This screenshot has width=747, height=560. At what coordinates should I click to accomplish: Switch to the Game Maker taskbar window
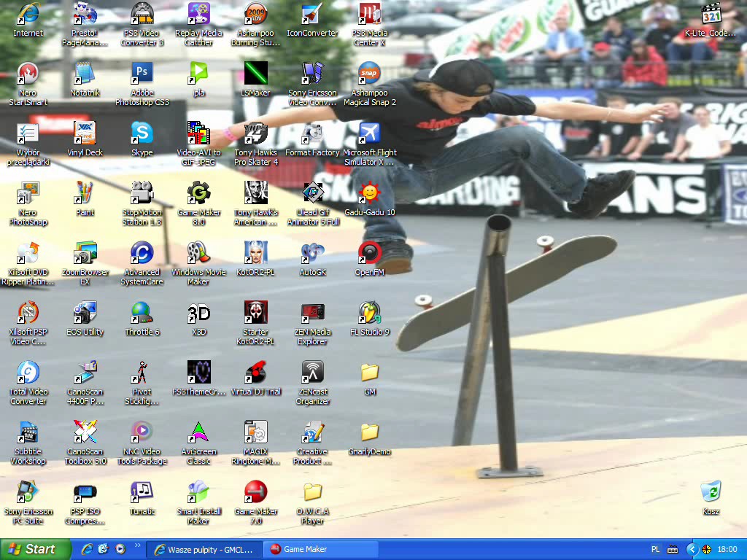click(x=320, y=549)
